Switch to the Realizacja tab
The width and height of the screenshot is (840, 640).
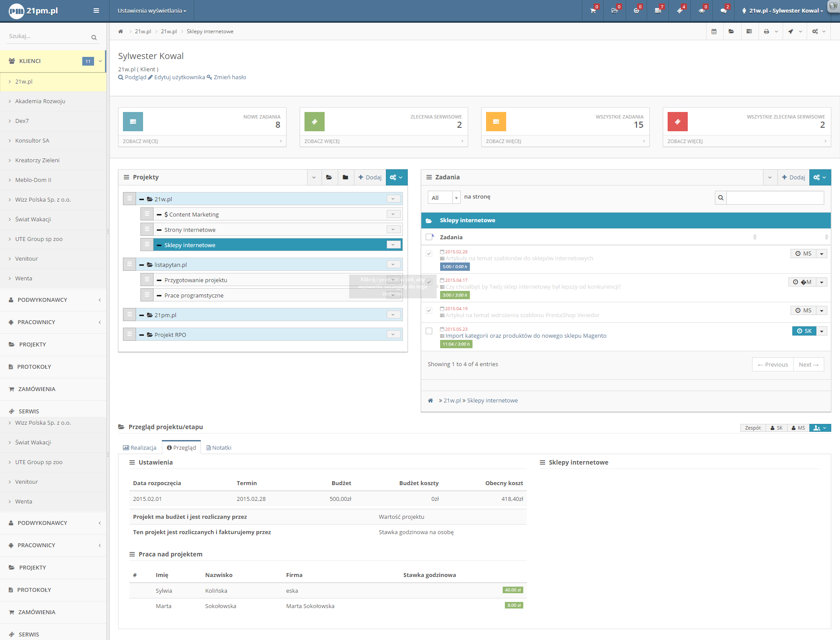(x=140, y=448)
